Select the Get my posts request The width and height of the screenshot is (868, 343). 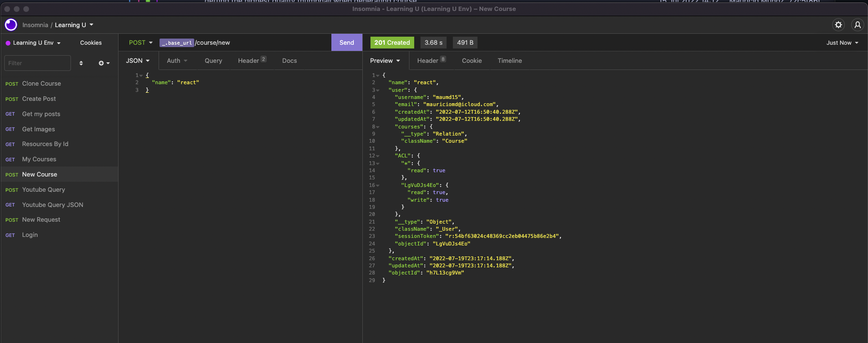click(59, 114)
